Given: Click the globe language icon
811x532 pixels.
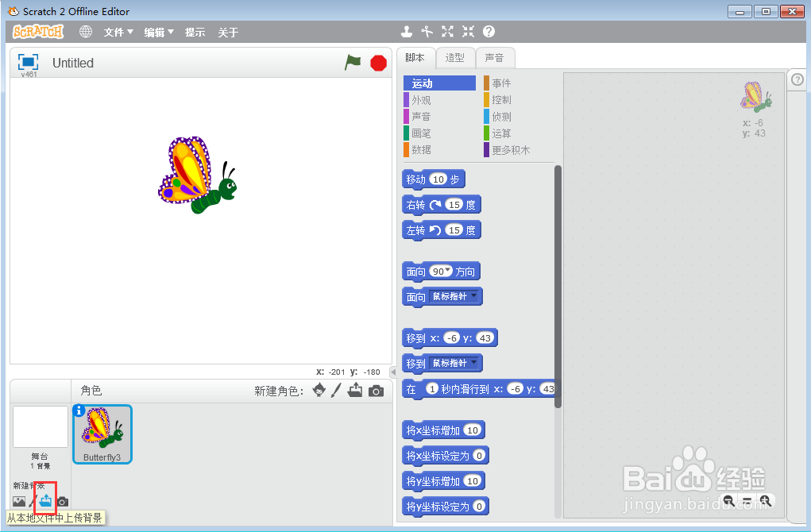Looking at the screenshot, I should pos(85,32).
